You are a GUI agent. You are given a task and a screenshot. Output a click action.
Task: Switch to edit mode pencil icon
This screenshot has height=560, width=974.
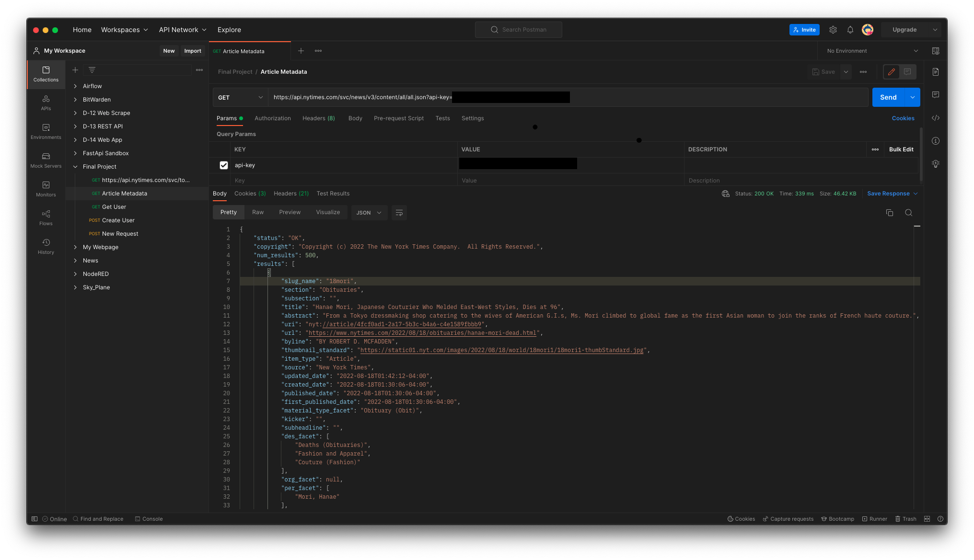point(892,72)
